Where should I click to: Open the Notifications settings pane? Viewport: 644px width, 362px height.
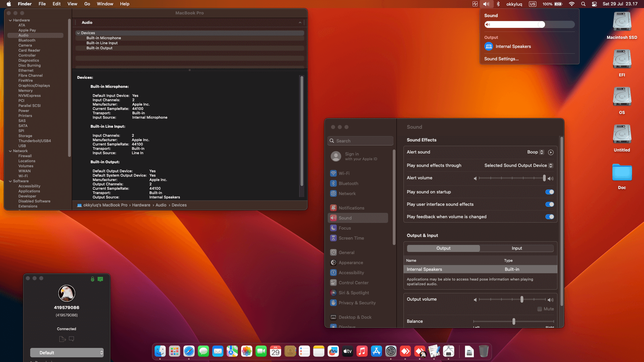point(351,208)
